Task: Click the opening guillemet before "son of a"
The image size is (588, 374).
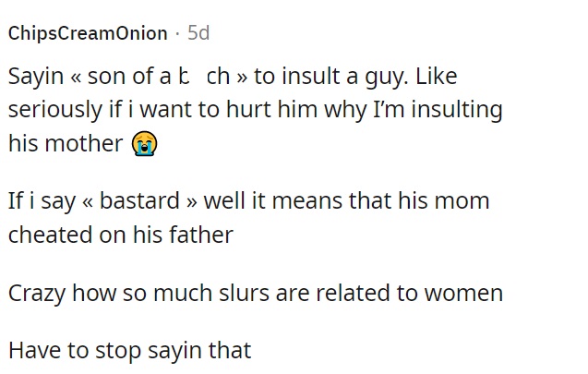Action: point(76,78)
